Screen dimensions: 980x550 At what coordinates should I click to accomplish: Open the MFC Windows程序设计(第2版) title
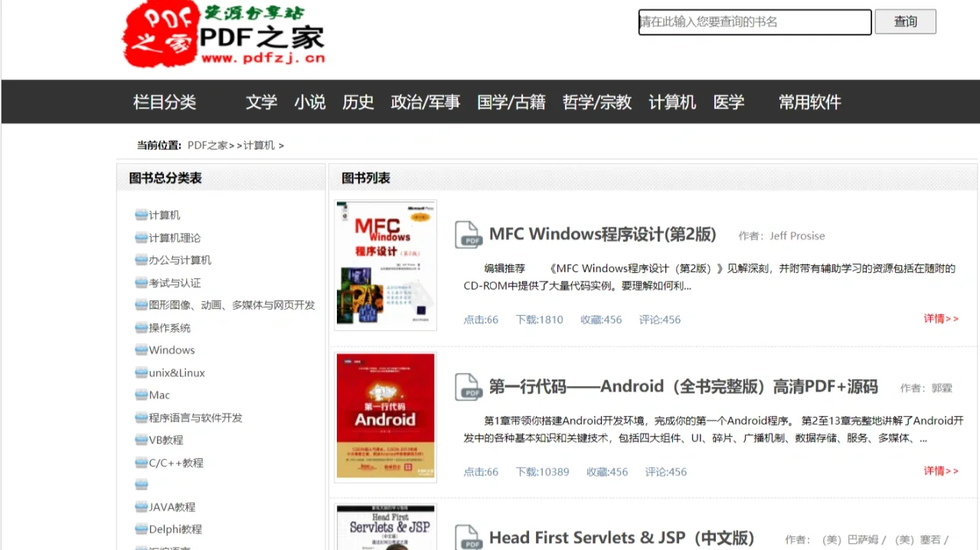coord(603,234)
